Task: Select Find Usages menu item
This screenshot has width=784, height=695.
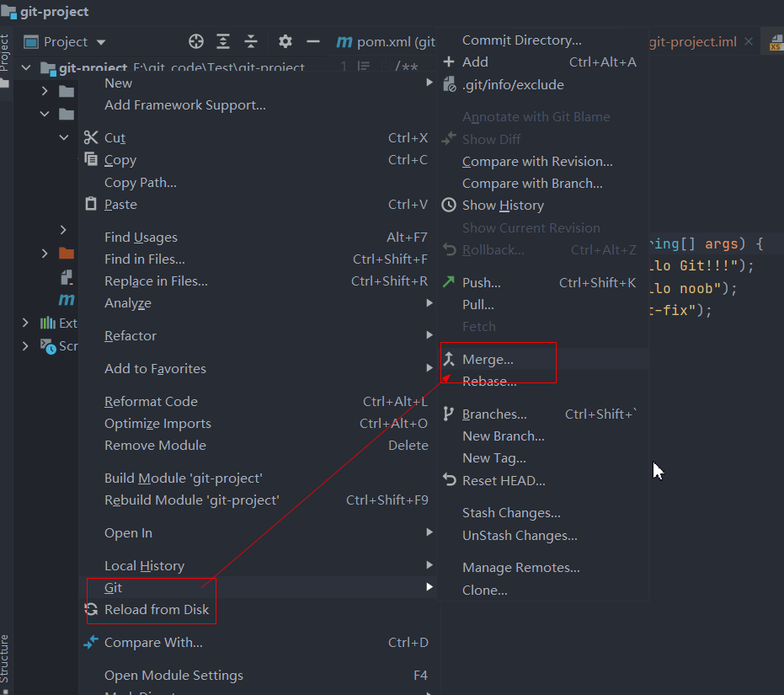Action: [259, 237]
